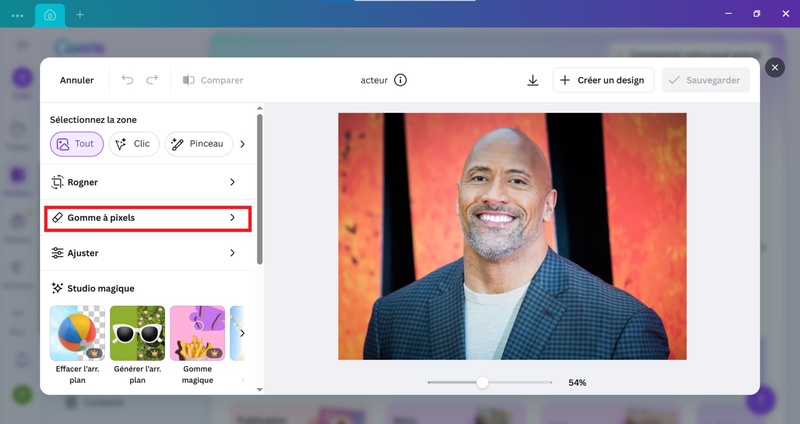The image size is (800, 424).
Task: Click the Studio magique heading
Action: point(101,289)
